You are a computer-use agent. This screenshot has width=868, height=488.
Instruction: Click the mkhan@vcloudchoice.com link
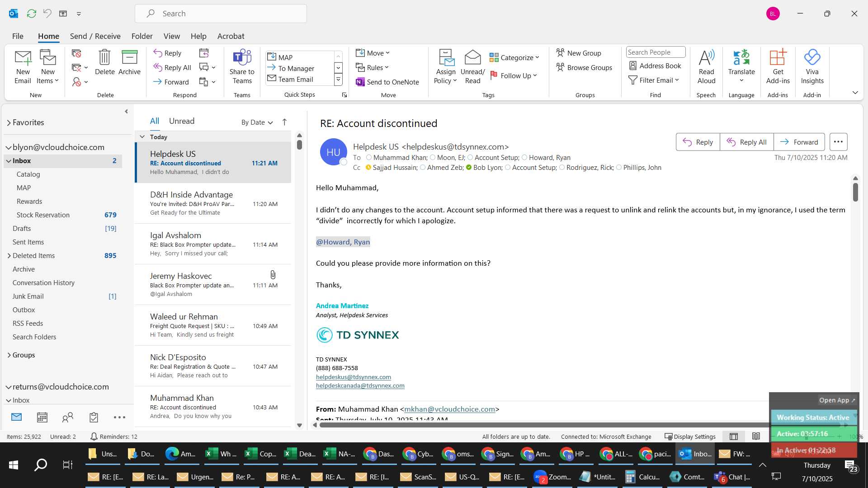449,409
